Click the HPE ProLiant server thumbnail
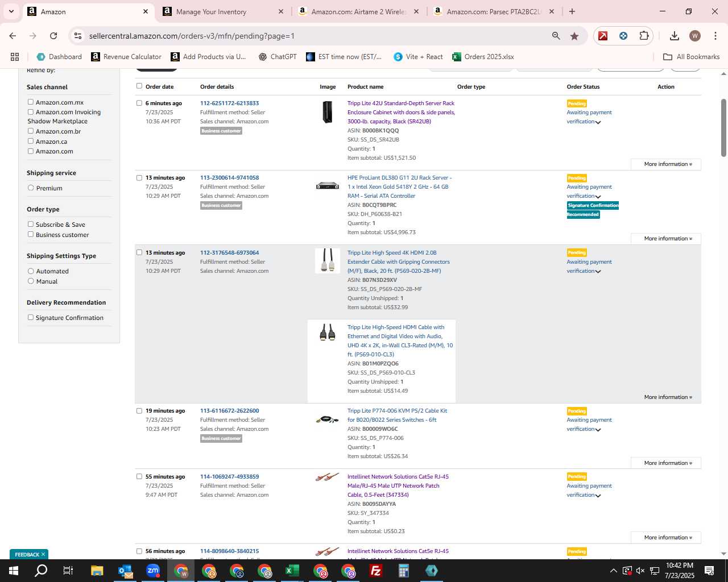Screen dimensions: 728x582 [328, 186]
